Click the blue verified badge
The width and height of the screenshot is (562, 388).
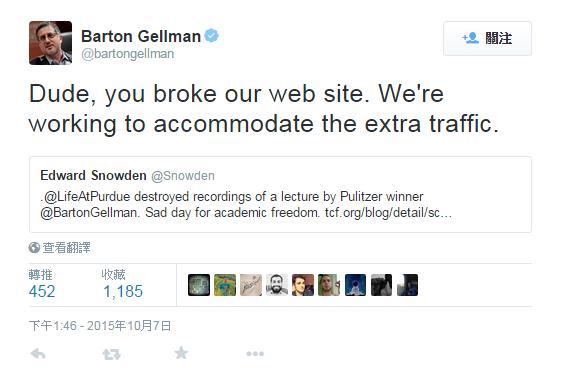211,36
